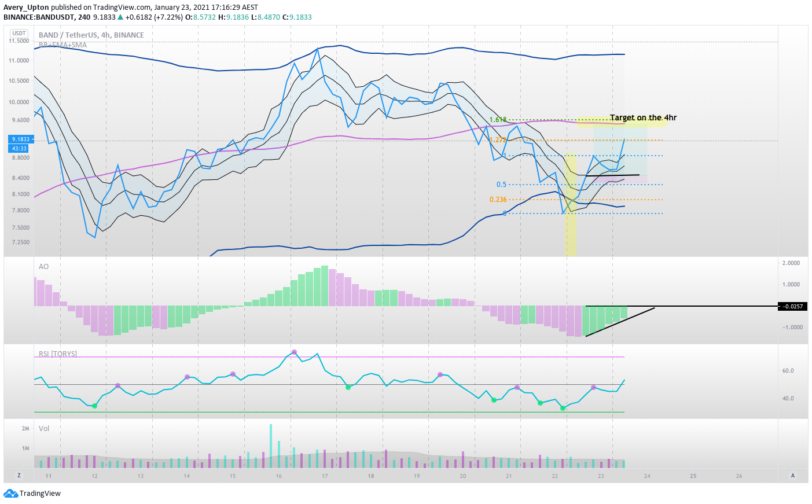Click the -1.0000 AO scale label
This screenshot has width=812, height=504.
(791, 327)
